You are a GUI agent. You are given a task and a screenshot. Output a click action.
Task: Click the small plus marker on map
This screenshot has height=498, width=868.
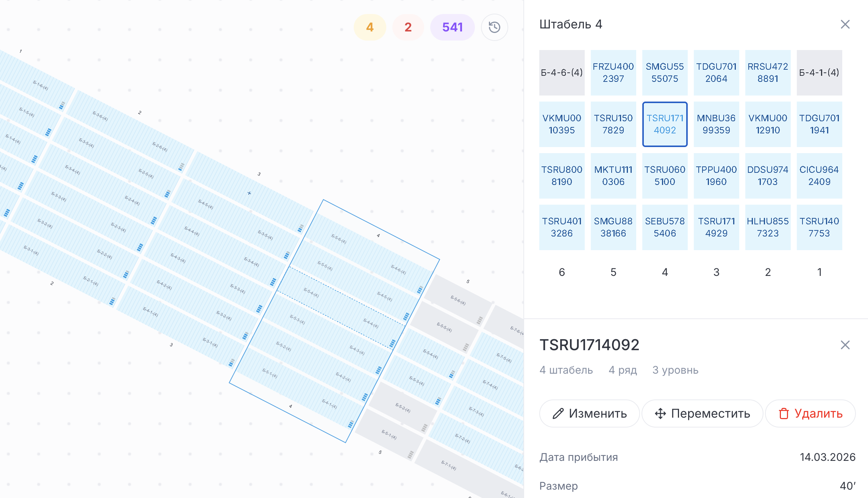tap(249, 193)
